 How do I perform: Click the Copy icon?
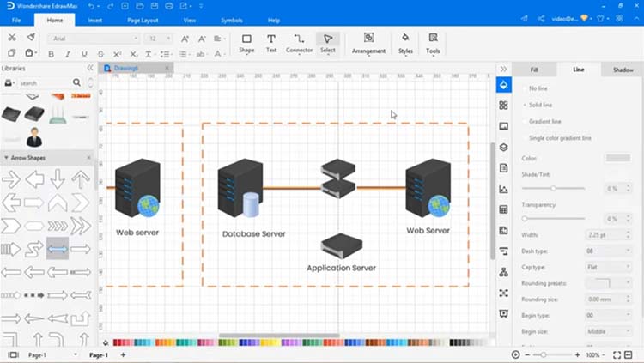(11, 53)
